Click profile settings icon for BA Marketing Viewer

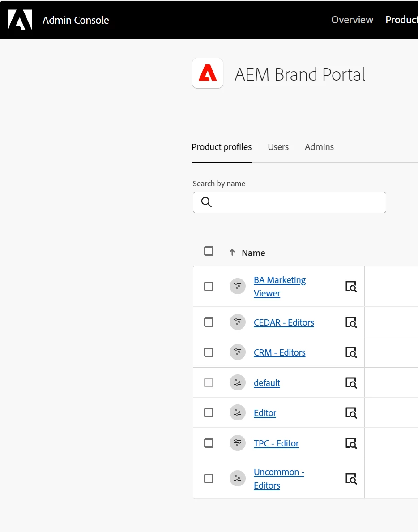coord(238,286)
